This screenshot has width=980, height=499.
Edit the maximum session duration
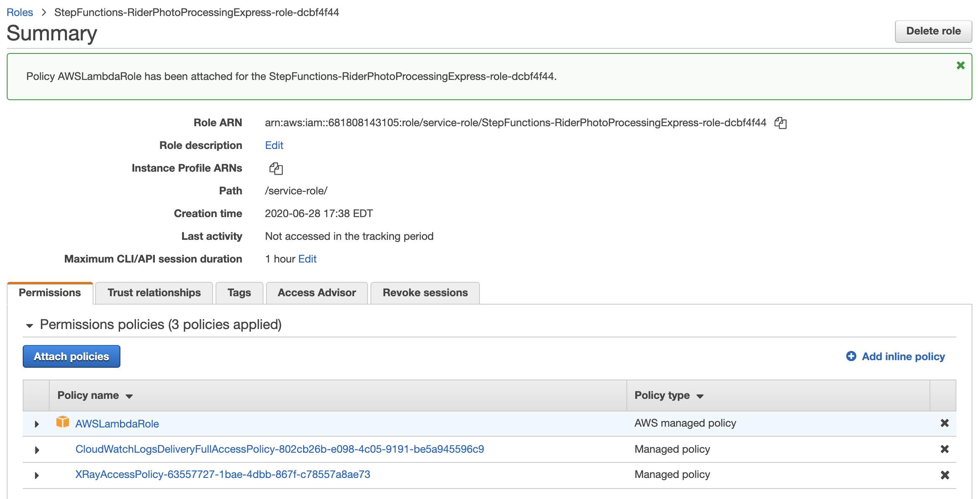coord(307,259)
